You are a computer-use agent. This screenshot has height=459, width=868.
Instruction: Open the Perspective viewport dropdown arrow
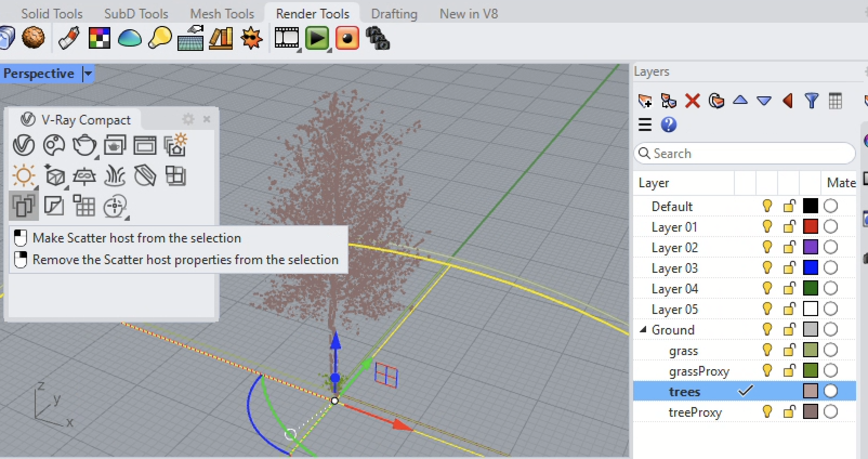tap(88, 74)
